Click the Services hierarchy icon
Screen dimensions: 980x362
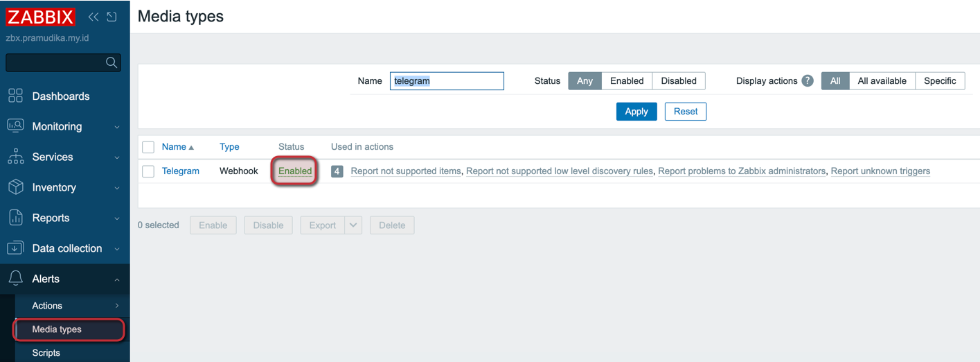click(15, 157)
